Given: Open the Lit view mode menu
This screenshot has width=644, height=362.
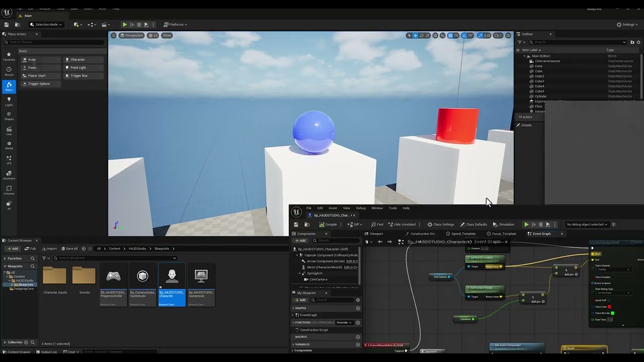Looking at the screenshot, I should [153, 35].
